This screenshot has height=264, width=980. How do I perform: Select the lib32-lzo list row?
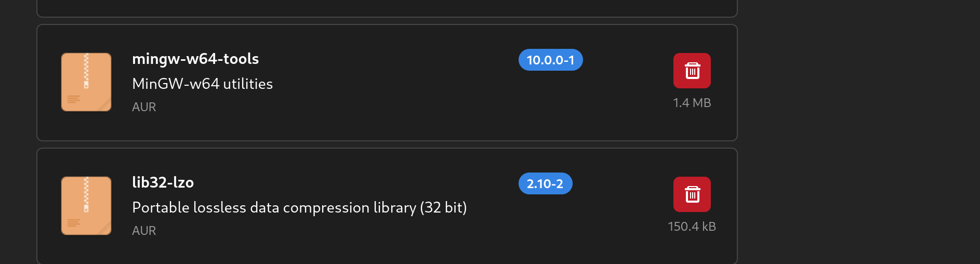[x=387, y=206]
